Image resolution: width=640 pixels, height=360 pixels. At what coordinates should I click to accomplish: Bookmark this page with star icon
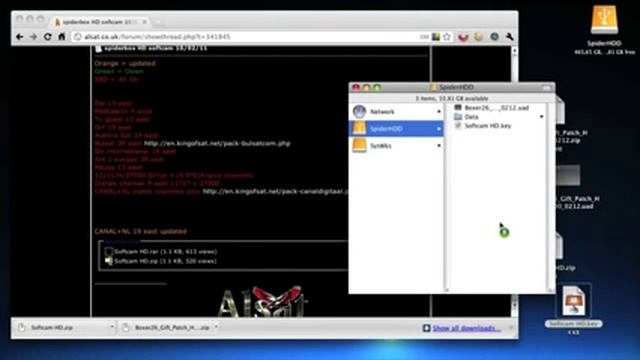[x=447, y=37]
